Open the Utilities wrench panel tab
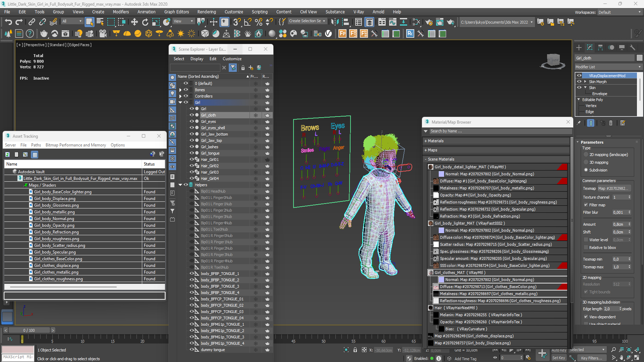The image size is (644, 362). (633, 48)
